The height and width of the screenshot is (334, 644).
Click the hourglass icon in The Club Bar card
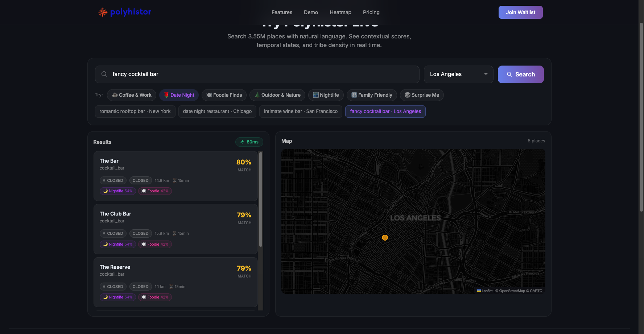click(174, 233)
